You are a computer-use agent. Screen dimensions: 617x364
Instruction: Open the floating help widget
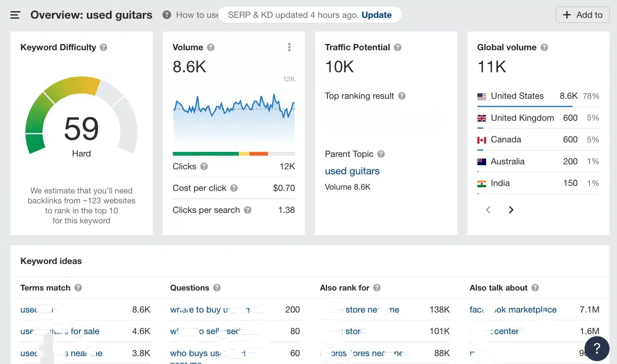(597, 349)
